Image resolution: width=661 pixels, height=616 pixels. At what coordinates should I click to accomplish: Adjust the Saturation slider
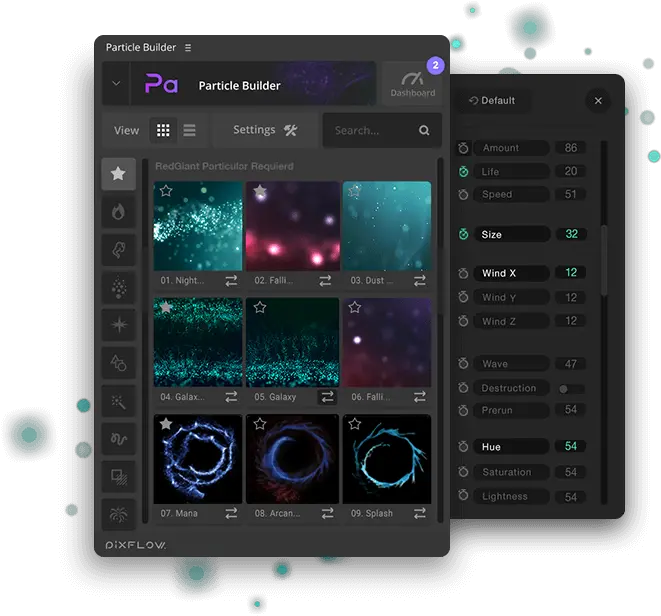tap(512, 472)
